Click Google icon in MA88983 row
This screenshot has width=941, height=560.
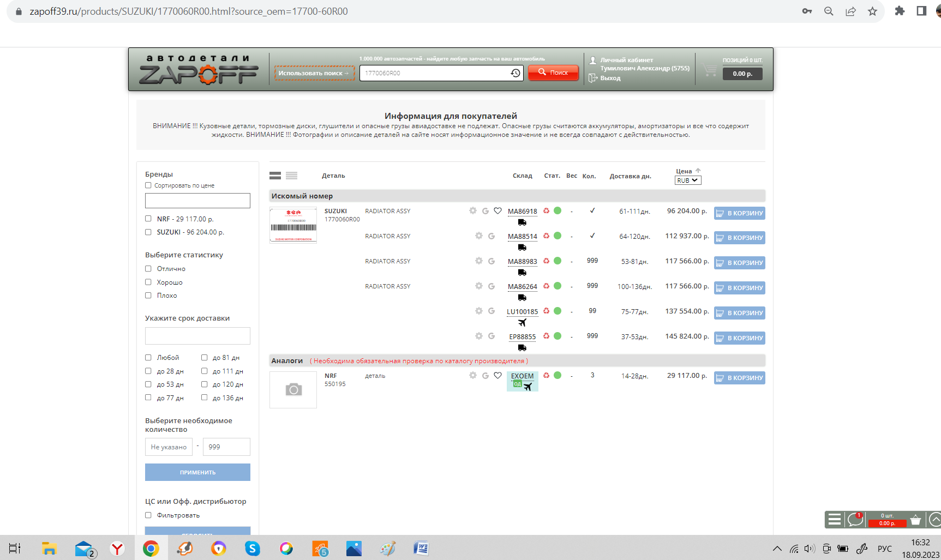(492, 261)
